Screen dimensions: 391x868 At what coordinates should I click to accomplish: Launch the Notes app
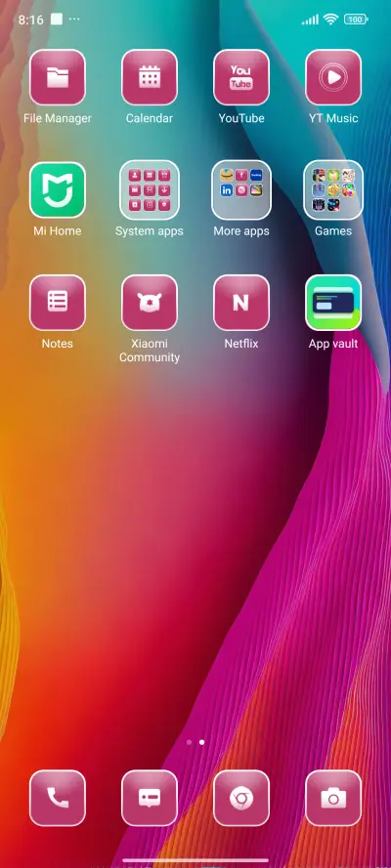58,303
